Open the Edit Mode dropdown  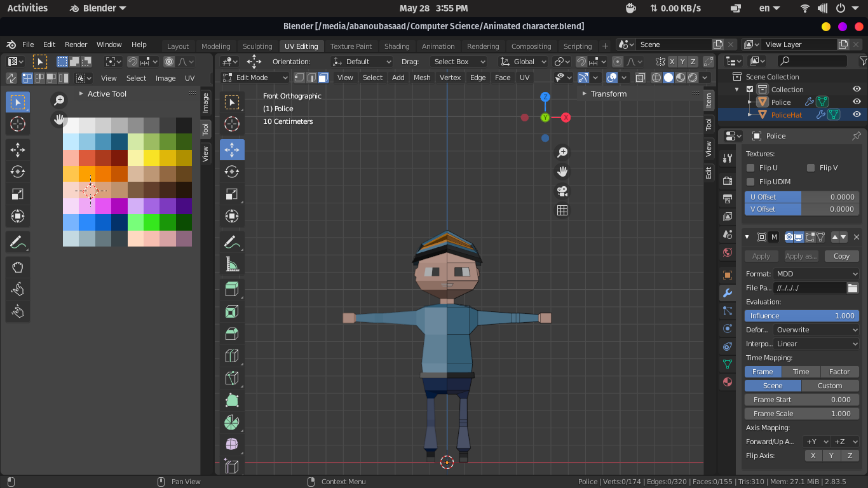click(x=255, y=78)
